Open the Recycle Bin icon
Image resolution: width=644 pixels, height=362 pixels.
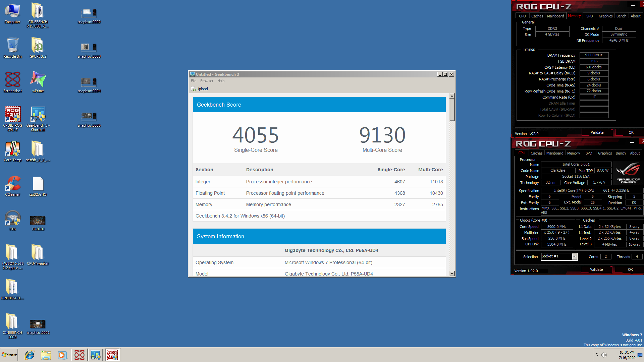pyautogui.click(x=12, y=48)
